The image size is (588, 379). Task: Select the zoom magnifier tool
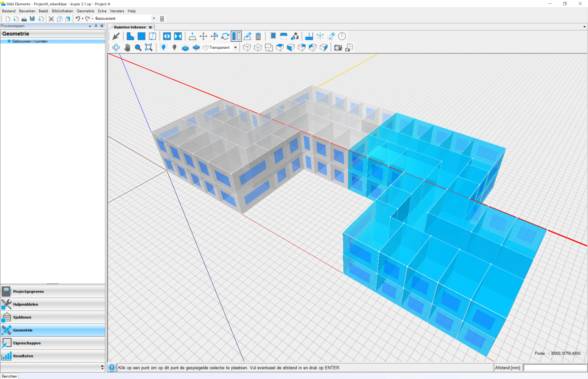pos(138,47)
